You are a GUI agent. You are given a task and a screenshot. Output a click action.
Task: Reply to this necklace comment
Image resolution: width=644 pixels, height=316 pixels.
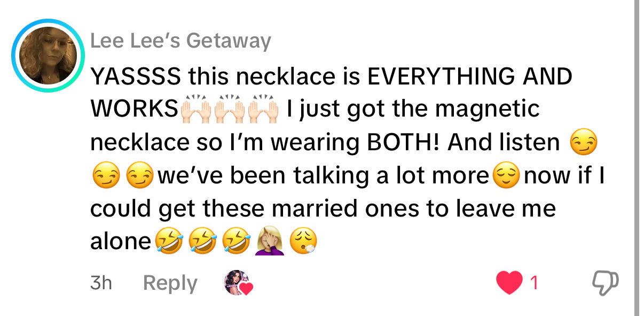[170, 282]
